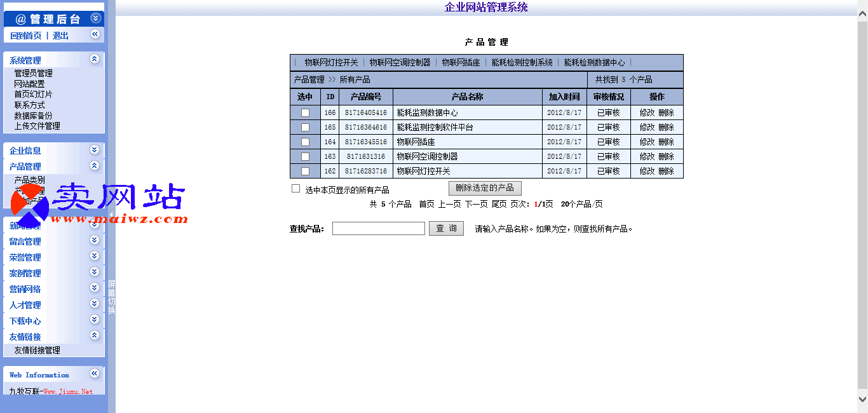Viewport: 868px width, 413px height.
Task: Click 修改 for product ID 162
Action: 647,172
